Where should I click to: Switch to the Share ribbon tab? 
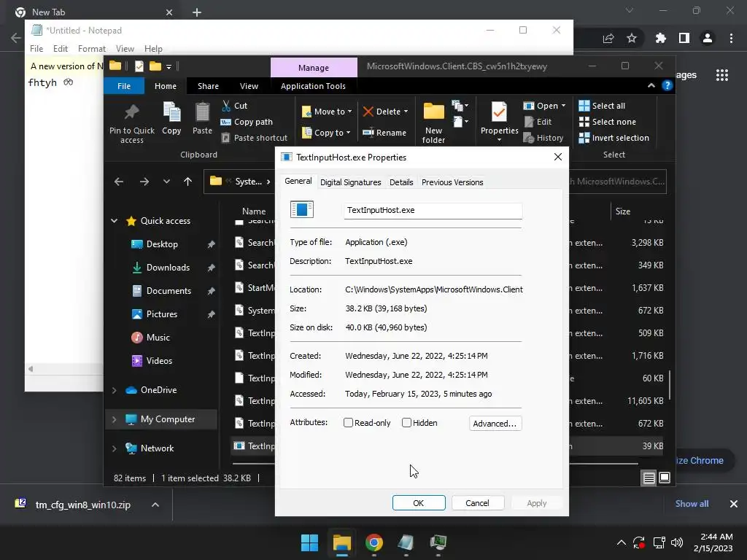pyautogui.click(x=208, y=86)
